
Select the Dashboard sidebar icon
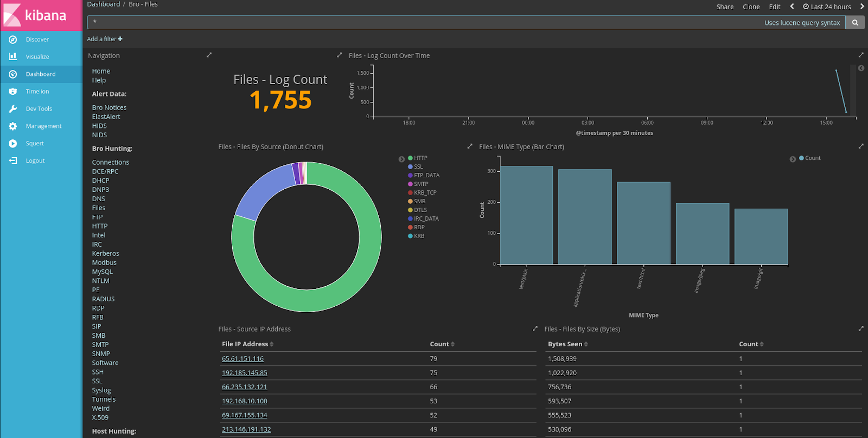pos(12,74)
